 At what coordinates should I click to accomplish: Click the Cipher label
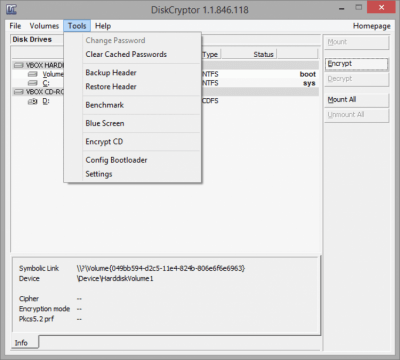pyautogui.click(x=29, y=299)
